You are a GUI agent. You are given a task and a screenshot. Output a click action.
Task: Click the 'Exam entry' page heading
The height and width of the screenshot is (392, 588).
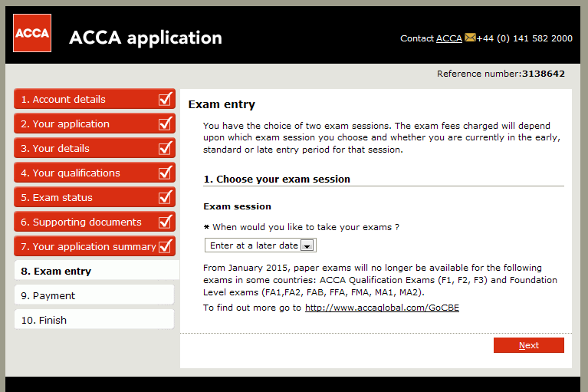tap(222, 104)
